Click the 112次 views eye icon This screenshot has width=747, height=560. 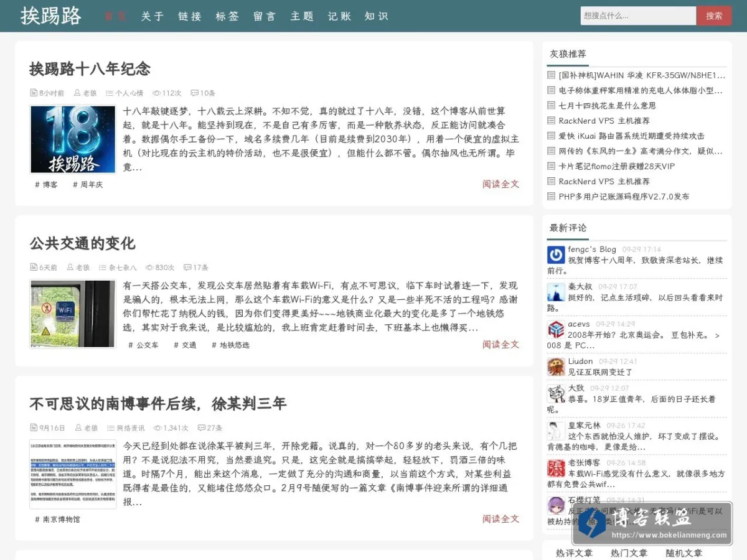(156, 93)
